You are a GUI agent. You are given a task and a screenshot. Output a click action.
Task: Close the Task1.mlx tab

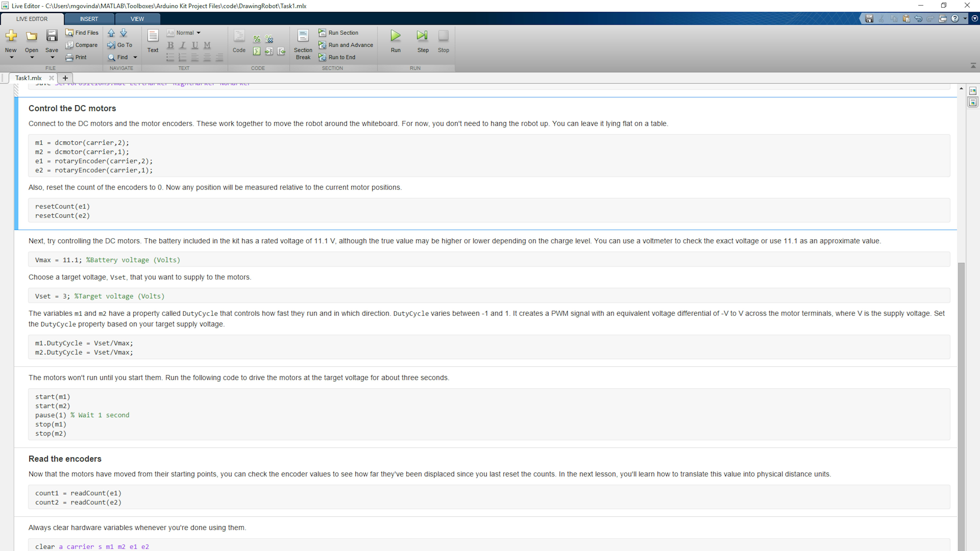click(x=51, y=78)
